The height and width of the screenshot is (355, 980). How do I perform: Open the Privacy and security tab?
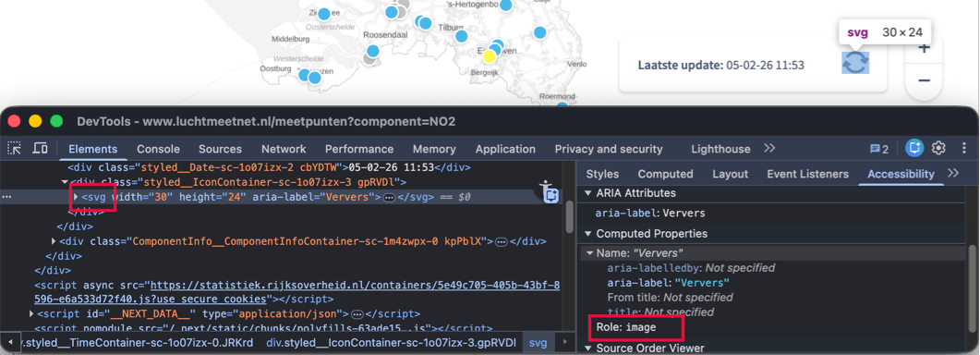point(609,149)
